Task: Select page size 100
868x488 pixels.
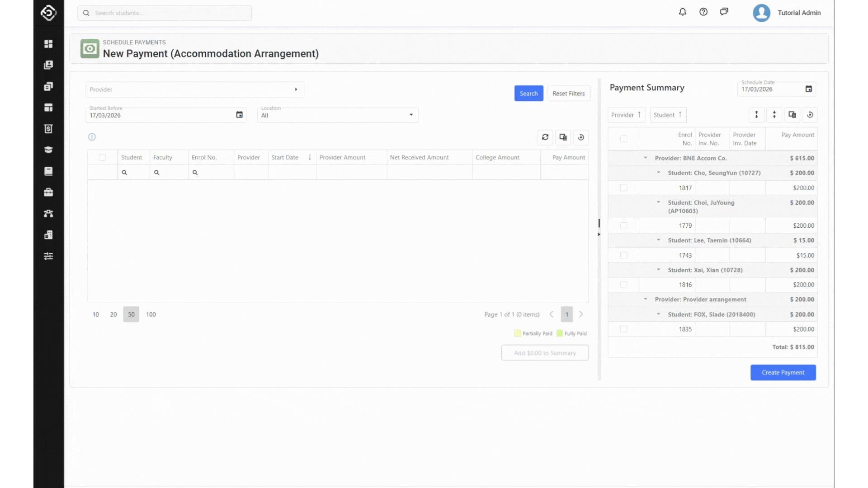Action: click(151, 314)
